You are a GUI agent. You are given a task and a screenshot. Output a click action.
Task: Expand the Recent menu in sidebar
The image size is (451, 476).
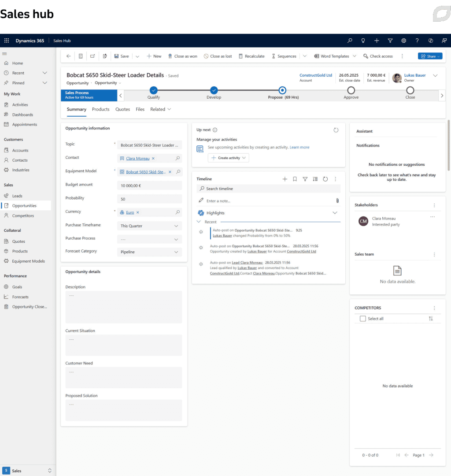pos(45,73)
